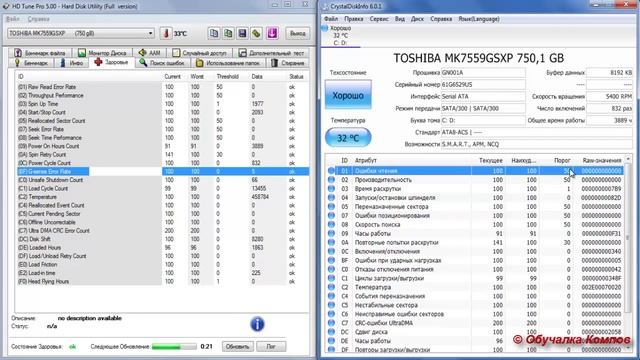640x360 pixels.
Task: Click CrystalDiskInfo status dot for row C2 Температура
Action: pyautogui.click(x=331, y=287)
